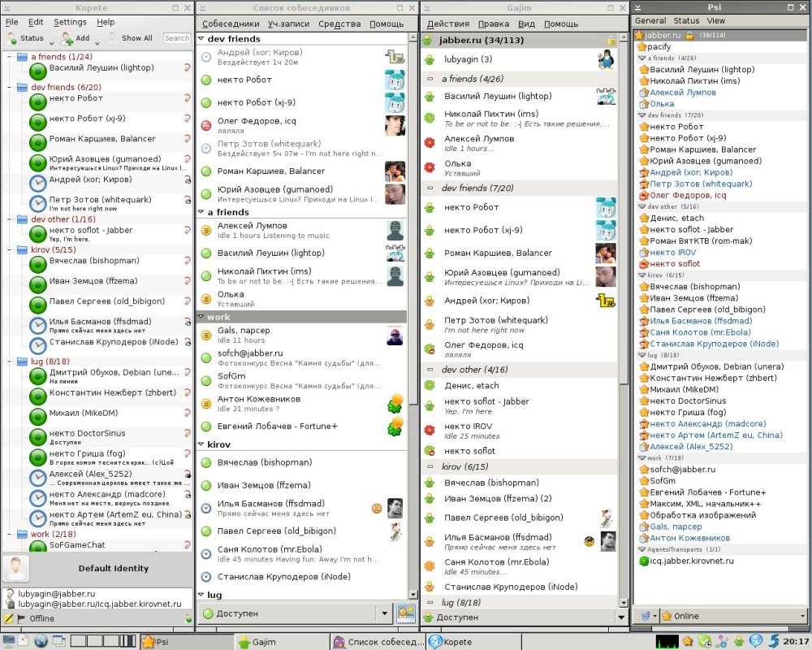This screenshot has width=812, height=650.
Task: Click the Psi main menu button at bottom left
Action: 648,617
